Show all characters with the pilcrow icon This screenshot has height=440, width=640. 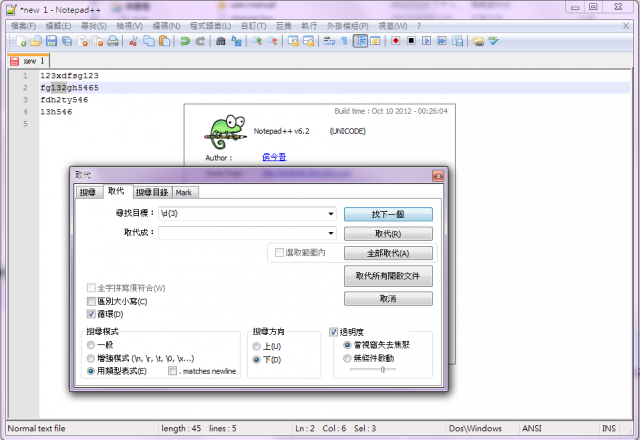[344, 41]
